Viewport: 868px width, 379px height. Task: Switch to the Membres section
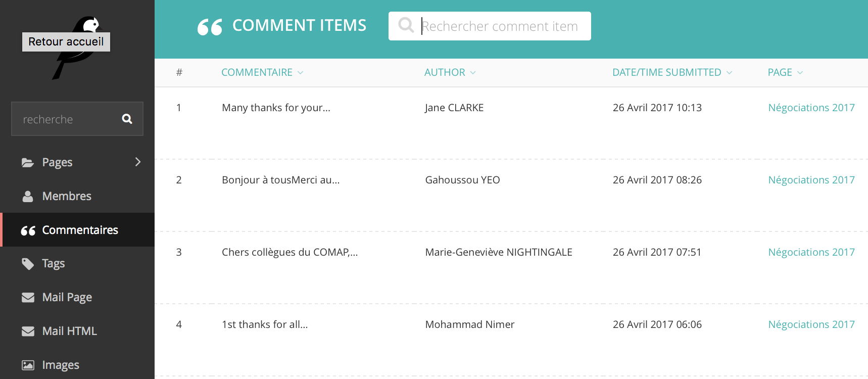click(x=66, y=196)
